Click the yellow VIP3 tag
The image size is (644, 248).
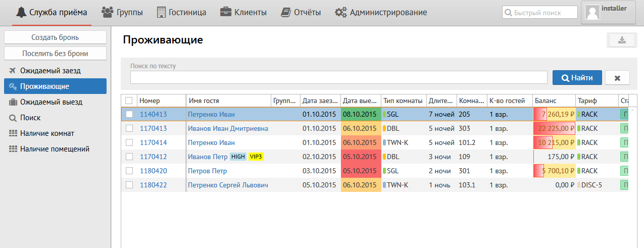256,157
